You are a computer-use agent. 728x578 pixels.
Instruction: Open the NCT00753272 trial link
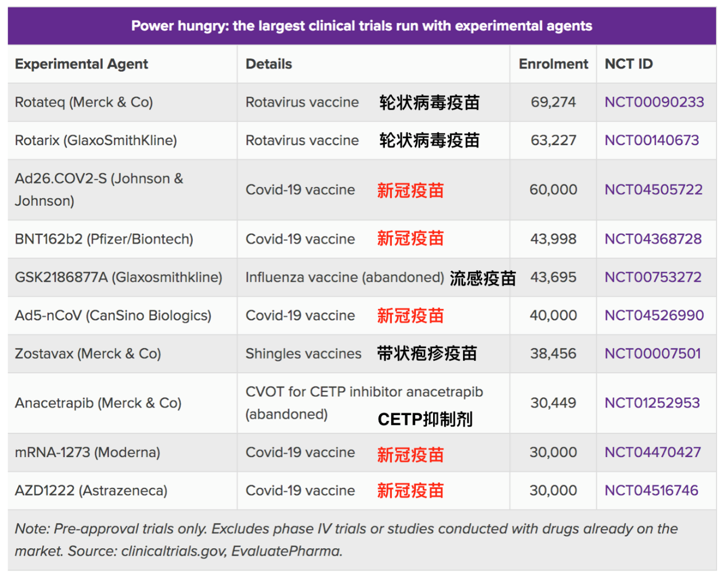coord(653,278)
